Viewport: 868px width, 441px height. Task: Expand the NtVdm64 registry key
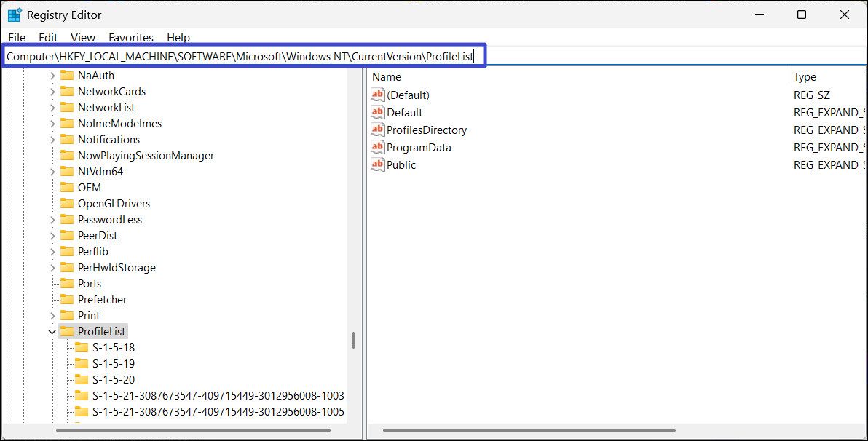[52, 172]
